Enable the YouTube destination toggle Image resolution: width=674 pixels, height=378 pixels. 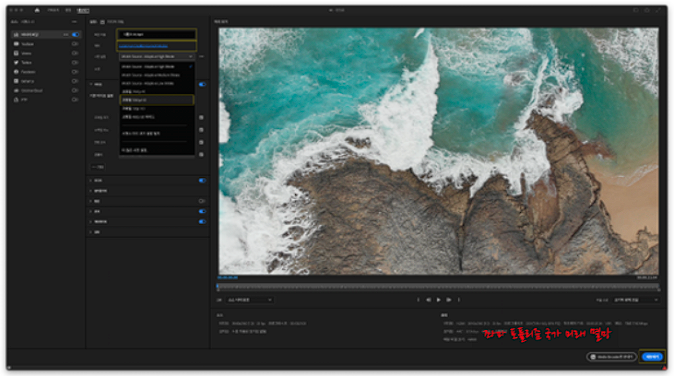(x=75, y=44)
